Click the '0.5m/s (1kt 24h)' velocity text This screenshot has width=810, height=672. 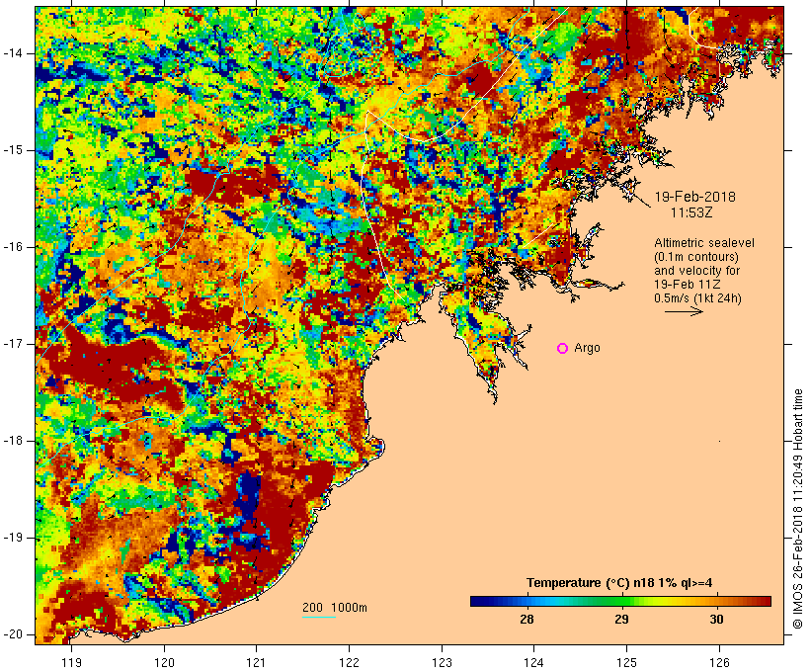697,298
